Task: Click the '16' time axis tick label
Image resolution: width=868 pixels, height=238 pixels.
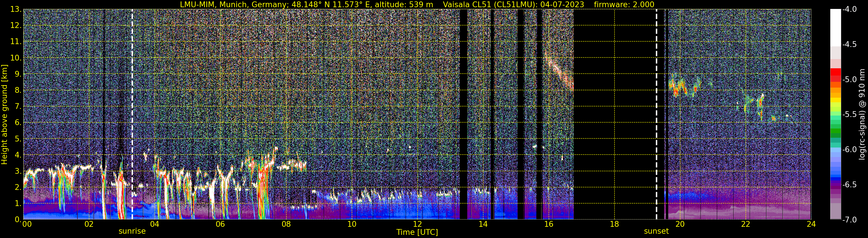Action: click(x=548, y=224)
